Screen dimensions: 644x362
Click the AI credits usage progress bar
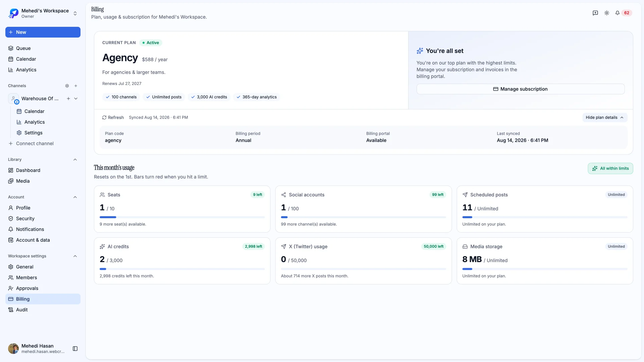click(182, 269)
